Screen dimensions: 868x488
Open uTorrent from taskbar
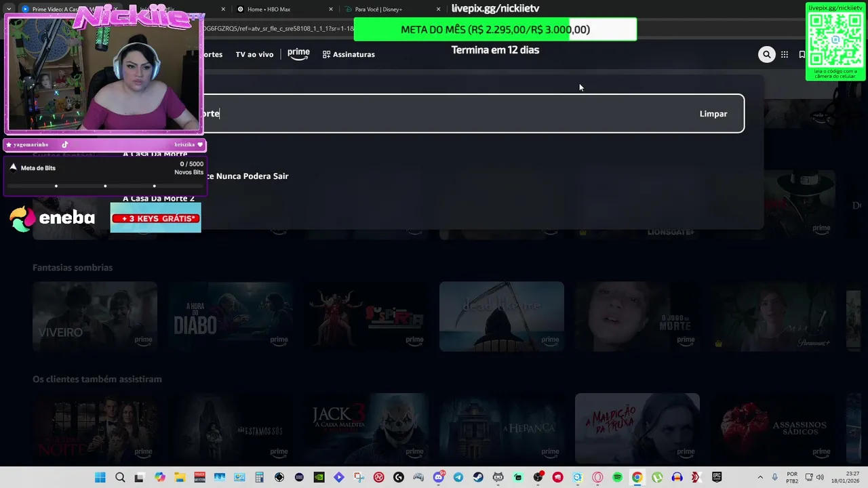point(657,477)
